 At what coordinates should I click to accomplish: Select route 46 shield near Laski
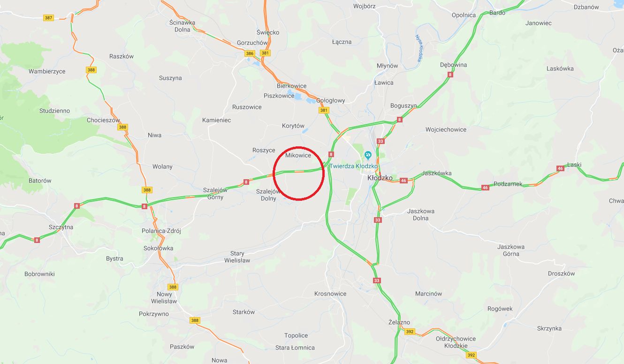pos(560,168)
